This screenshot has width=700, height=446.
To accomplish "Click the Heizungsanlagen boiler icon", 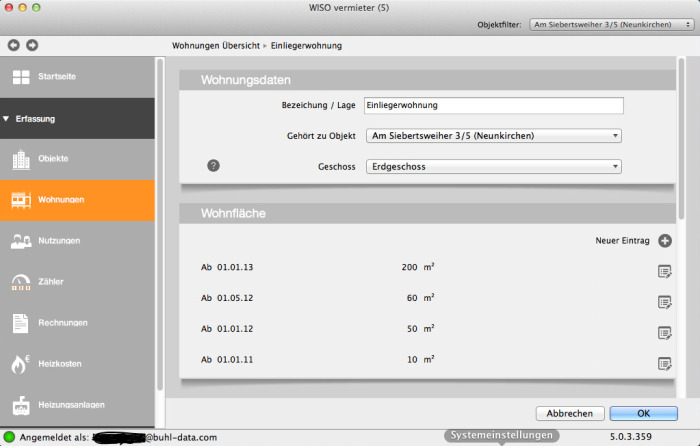I will [21, 405].
